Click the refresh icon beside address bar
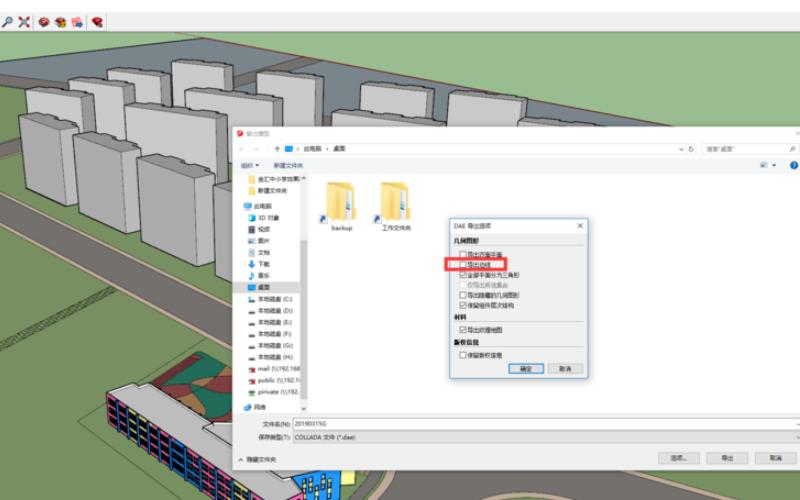The height and width of the screenshot is (500, 800). [x=692, y=148]
